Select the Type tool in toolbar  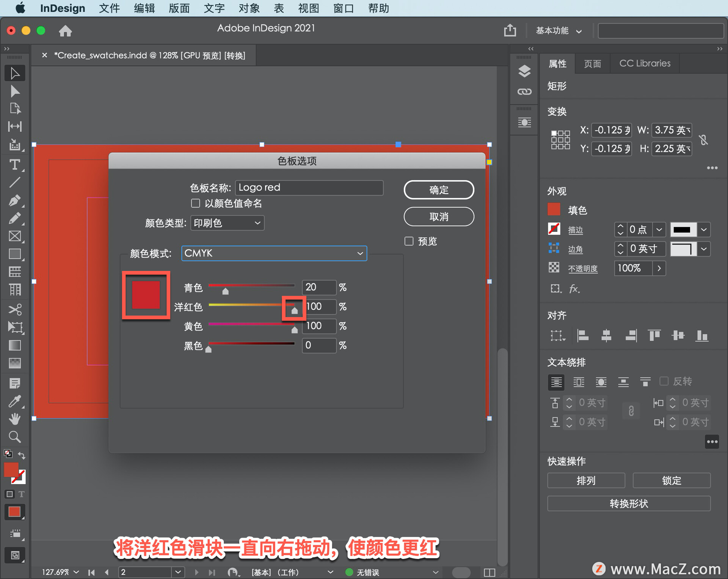[x=14, y=165]
